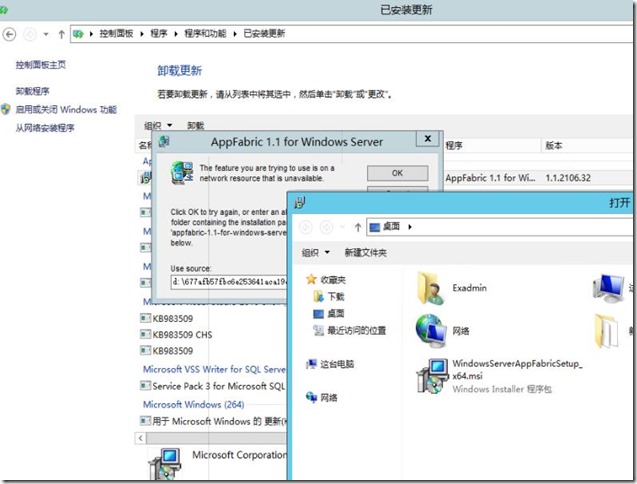The width and height of the screenshot is (637, 484).
Task: Select 收藏夹 in navigation pane
Action: pyautogui.click(x=326, y=280)
